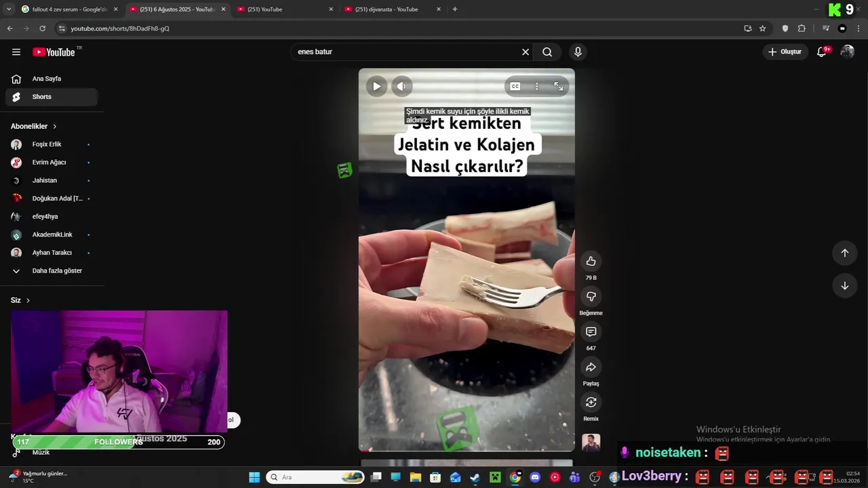Open the Windows Start menu
This screenshot has width=868, height=488.
pos(254,477)
